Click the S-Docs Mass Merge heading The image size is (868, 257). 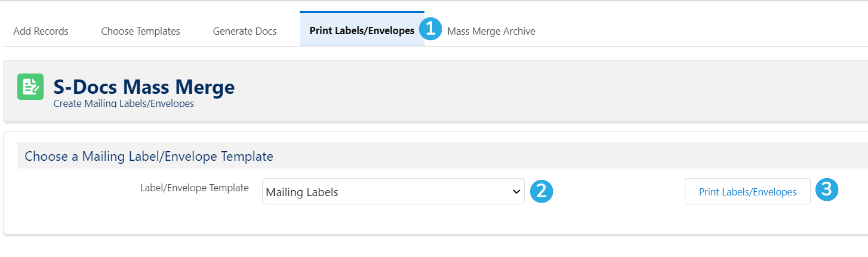point(144,87)
